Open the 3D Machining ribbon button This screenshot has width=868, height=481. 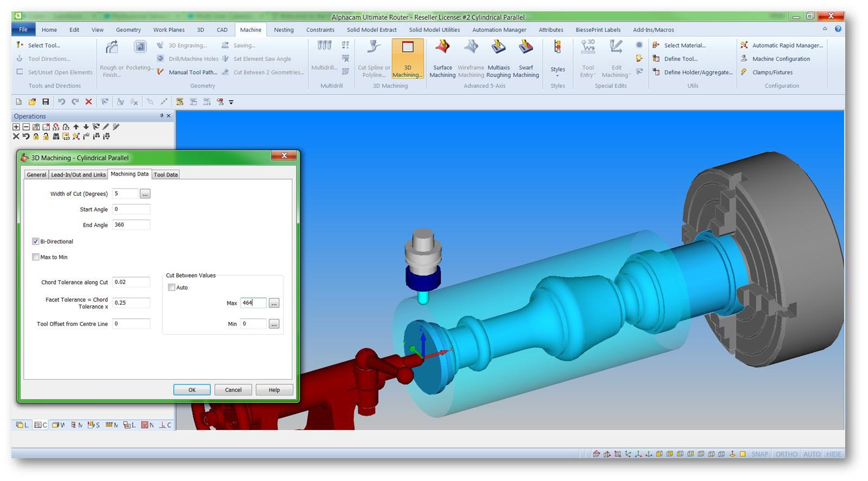point(407,59)
